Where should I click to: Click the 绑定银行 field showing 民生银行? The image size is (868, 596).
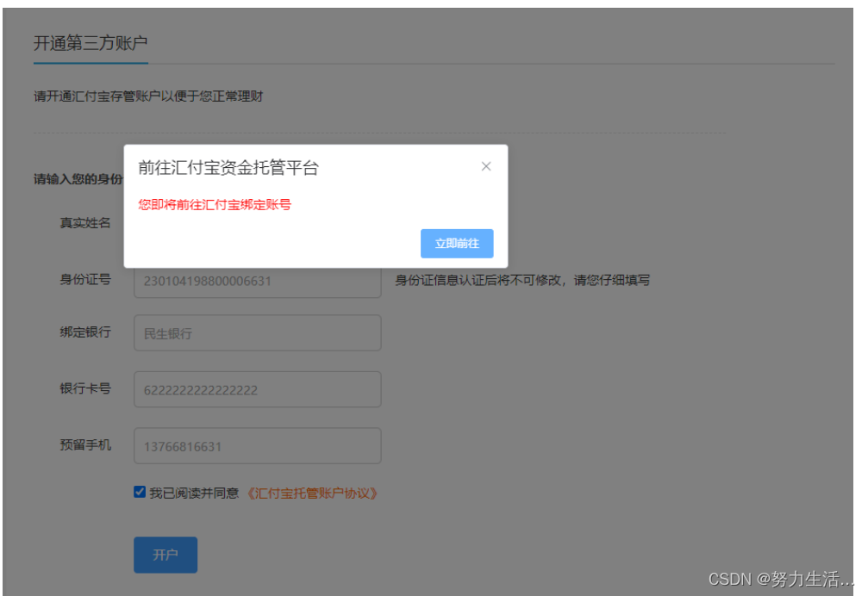258,332
